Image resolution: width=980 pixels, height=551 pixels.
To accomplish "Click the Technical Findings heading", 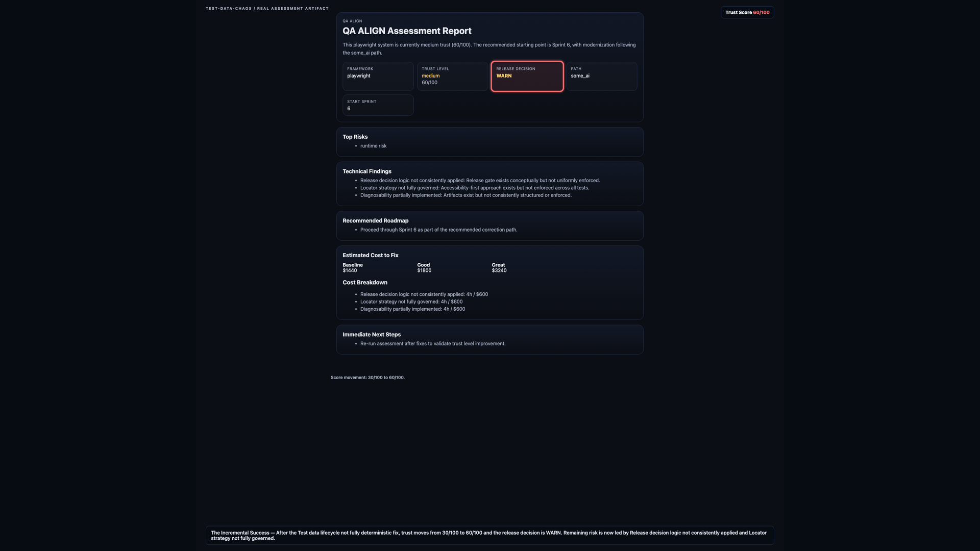I will coord(367,171).
